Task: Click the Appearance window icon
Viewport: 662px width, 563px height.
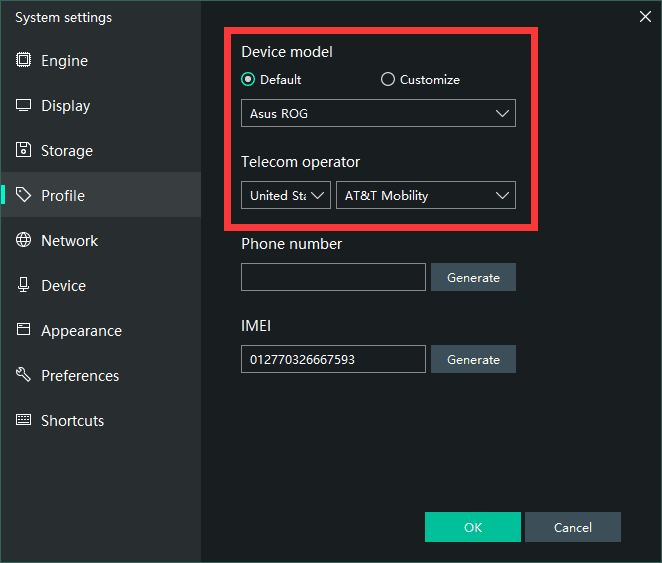Action: click(x=23, y=331)
